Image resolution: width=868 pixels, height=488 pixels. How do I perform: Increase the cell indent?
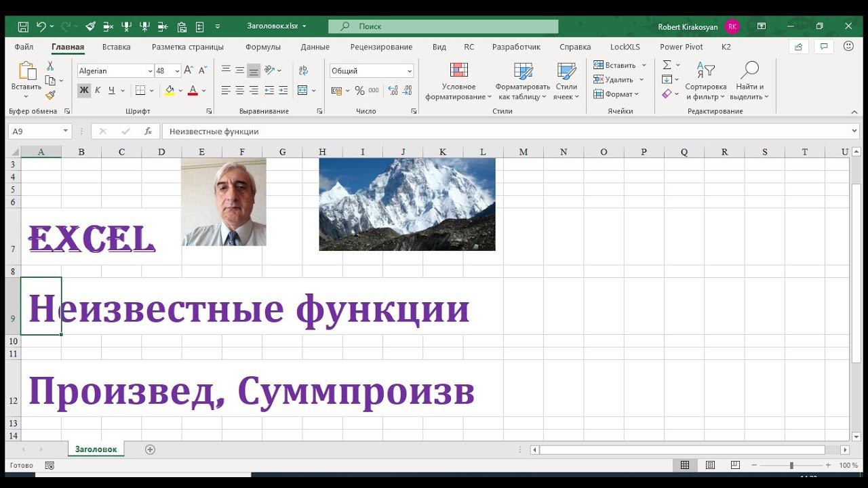[282, 90]
